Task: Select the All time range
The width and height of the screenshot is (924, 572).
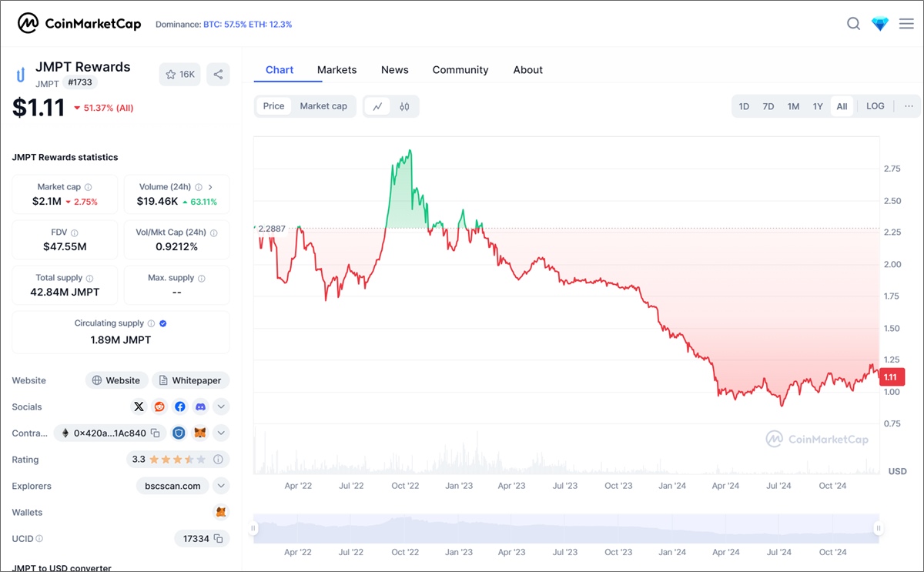Action: [842, 106]
